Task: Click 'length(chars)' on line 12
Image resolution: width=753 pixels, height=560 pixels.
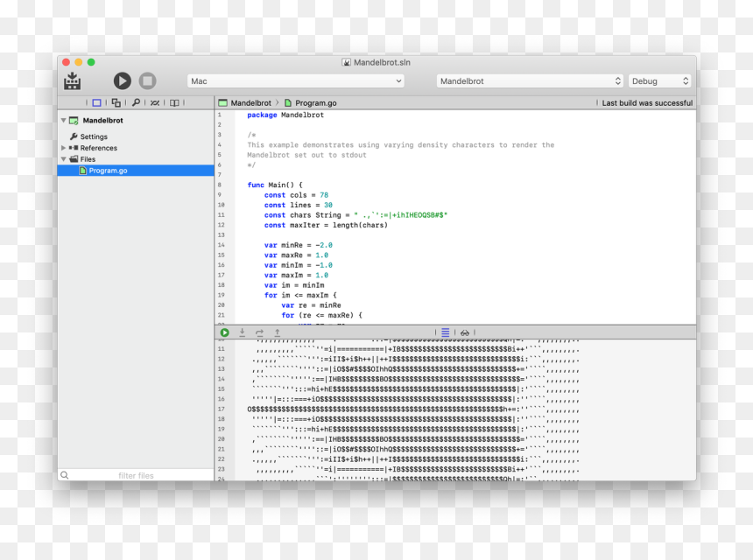Action: click(x=360, y=225)
